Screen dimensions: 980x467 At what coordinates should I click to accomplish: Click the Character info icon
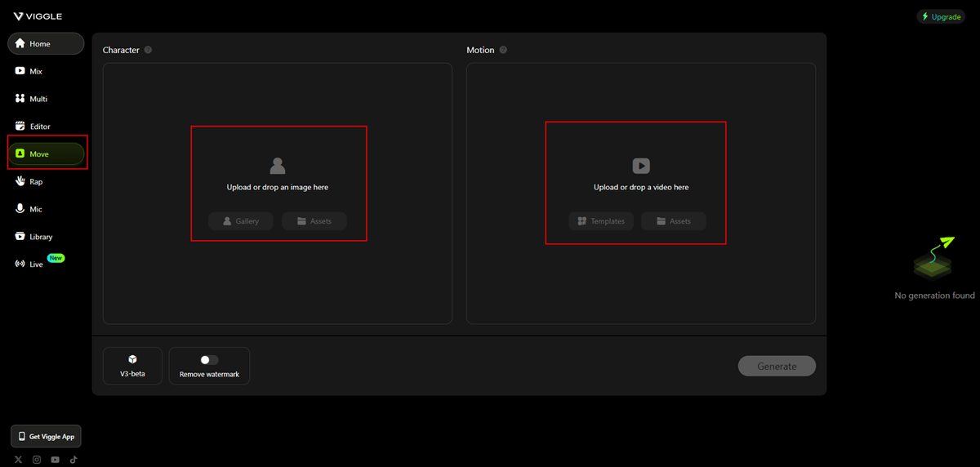point(148,50)
